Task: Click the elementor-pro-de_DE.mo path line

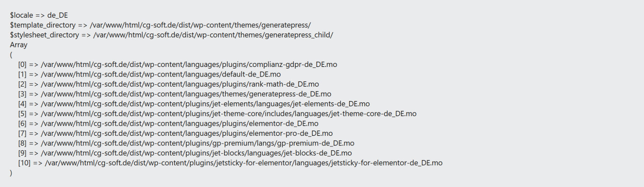Action: pyautogui.click(x=175, y=133)
